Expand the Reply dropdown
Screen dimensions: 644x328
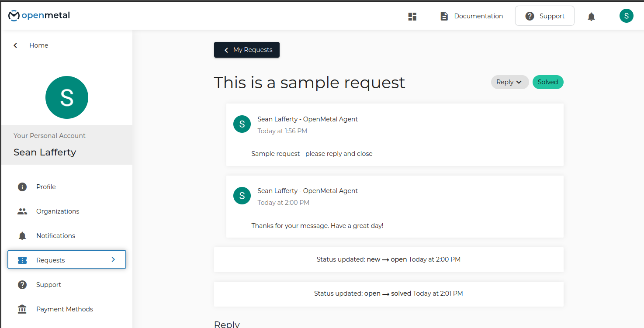click(x=509, y=82)
